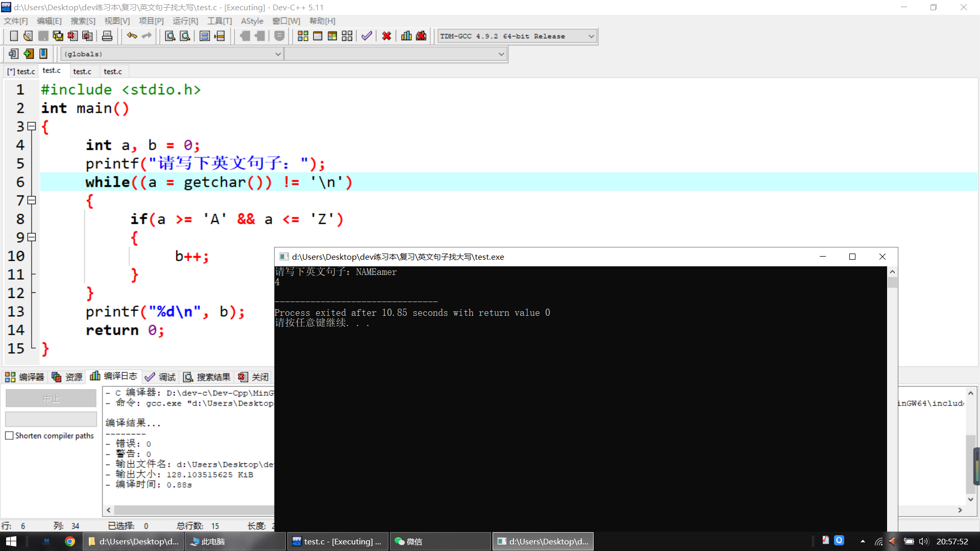The width and height of the screenshot is (980, 551).
Task: Open the 调试 bottom panel tab
Action: [x=160, y=377]
